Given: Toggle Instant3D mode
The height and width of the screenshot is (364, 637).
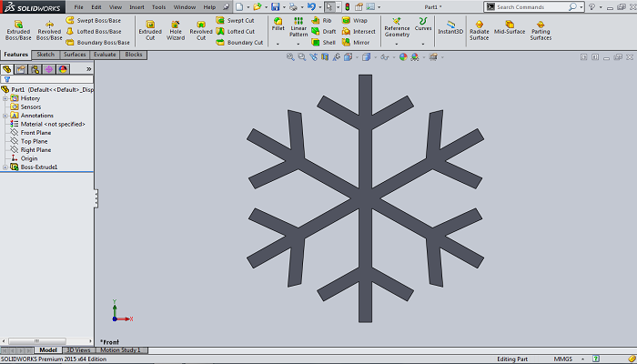Looking at the screenshot, I should click(x=450, y=27).
